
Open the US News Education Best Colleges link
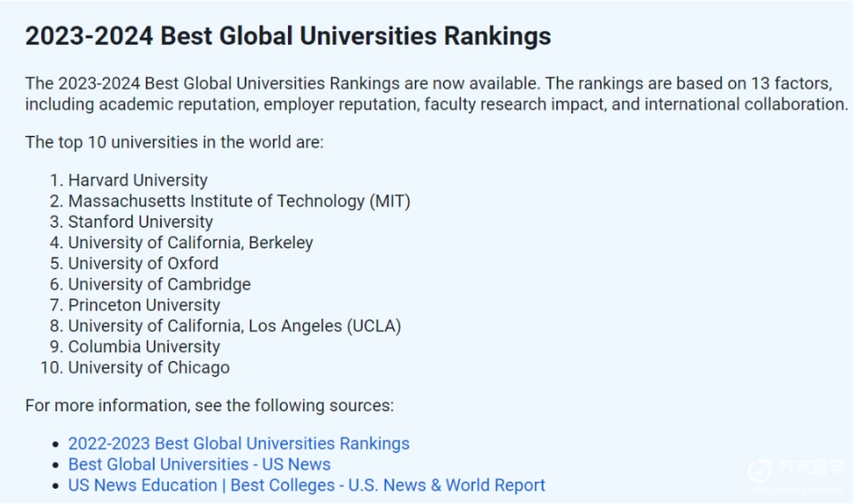[307, 485]
